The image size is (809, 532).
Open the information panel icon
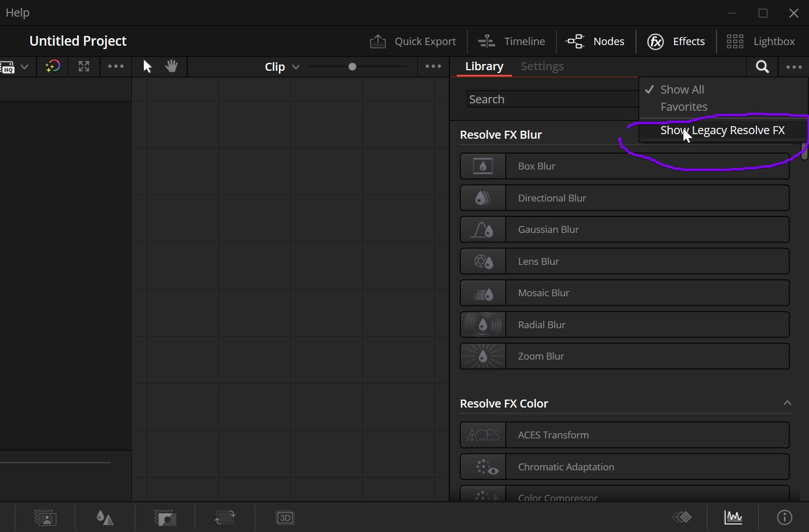[x=784, y=517]
